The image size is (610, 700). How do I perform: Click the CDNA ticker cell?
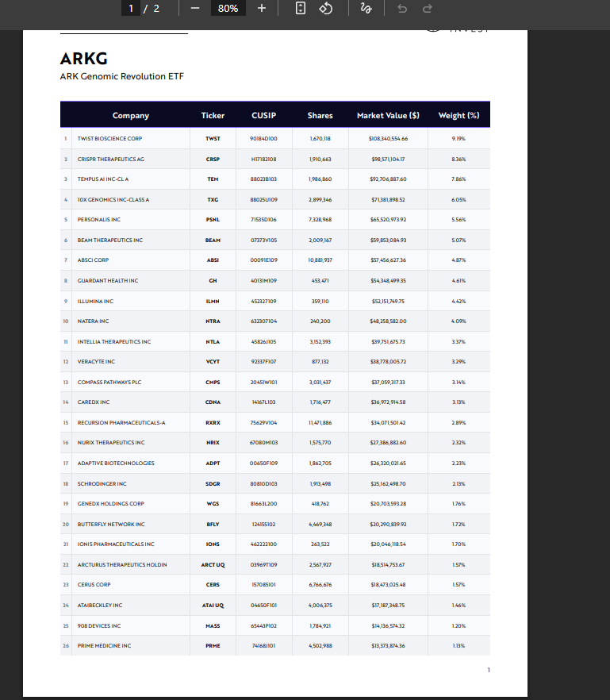[x=213, y=402]
